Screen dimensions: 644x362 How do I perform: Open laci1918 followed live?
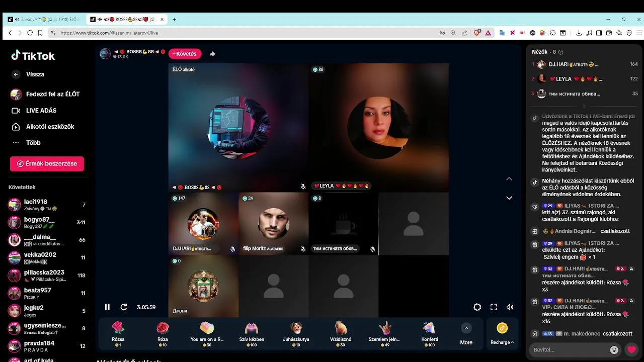click(x=47, y=205)
